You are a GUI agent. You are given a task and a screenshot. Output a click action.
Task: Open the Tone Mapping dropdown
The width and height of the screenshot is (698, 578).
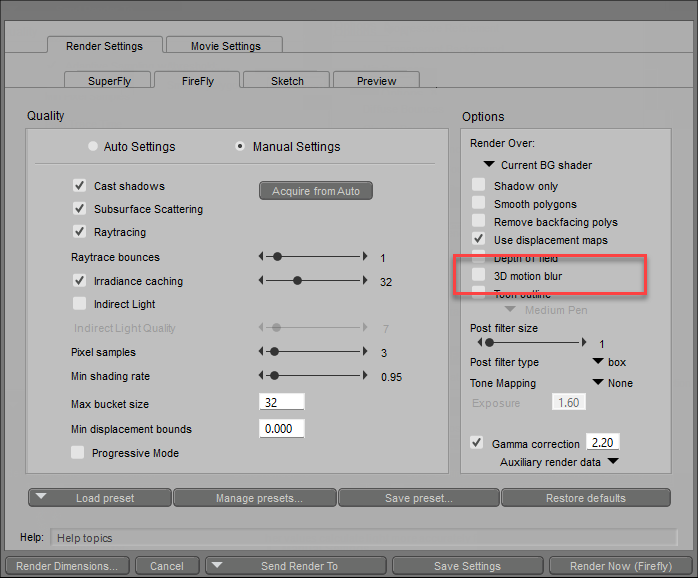pyautogui.click(x=598, y=383)
